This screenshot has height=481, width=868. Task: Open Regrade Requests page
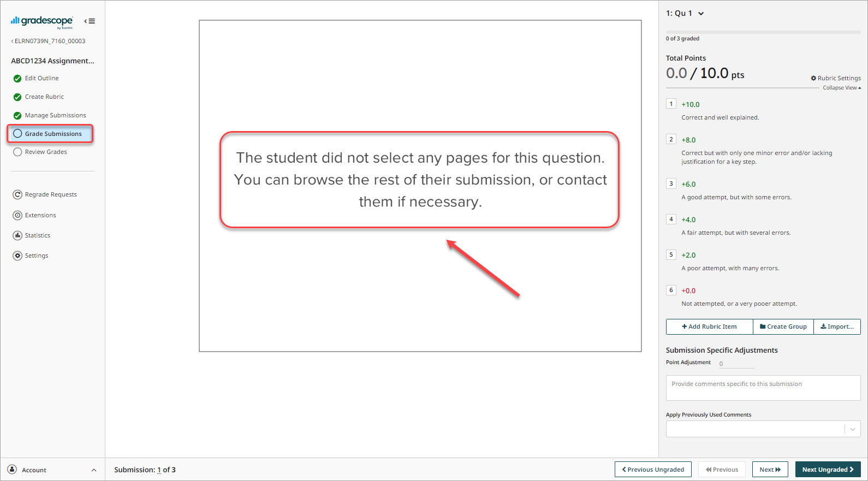(x=51, y=194)
